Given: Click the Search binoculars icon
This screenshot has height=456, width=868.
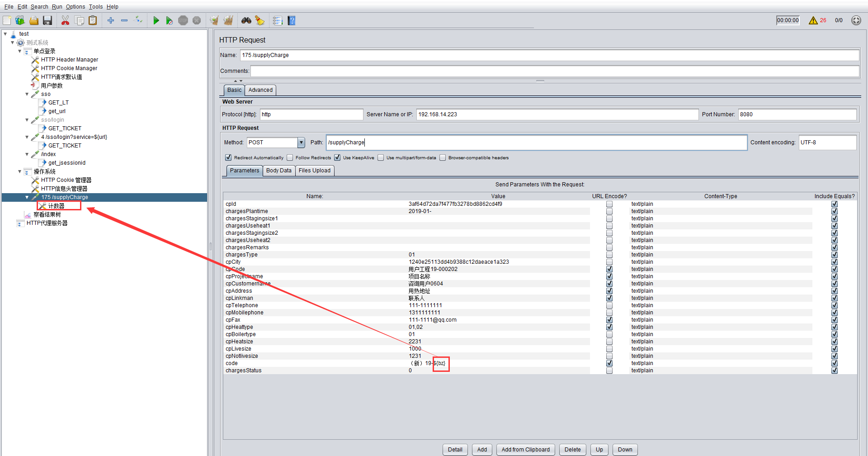Looking at the screenshot, I should pyautogui.click(x=246, y=20).
